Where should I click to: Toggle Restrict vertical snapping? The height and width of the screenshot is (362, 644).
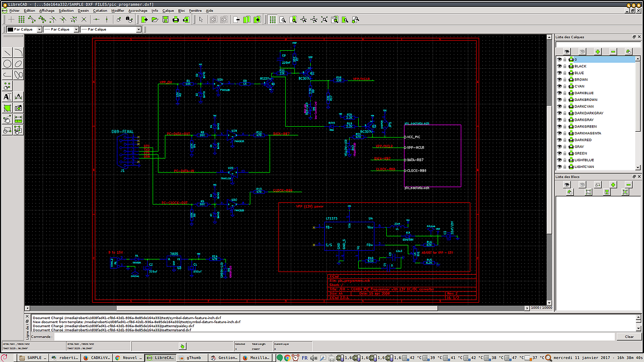106,19
